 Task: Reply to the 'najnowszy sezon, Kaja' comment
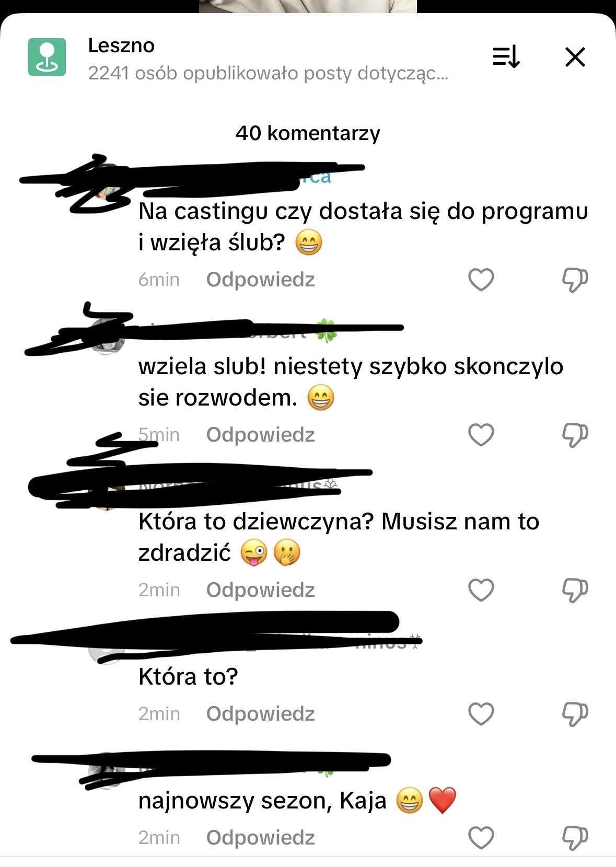261,838
